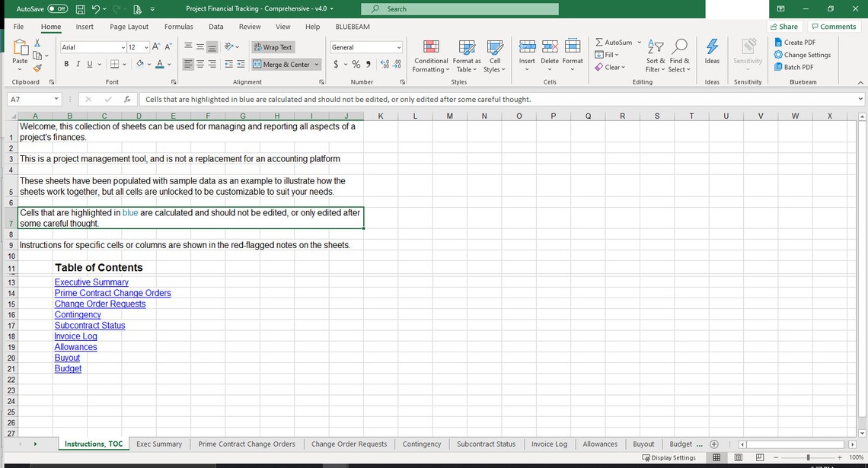Open the Invoice Log sheet tab
This screenshot has width=868, height=468.
click(x=549, y=444)
